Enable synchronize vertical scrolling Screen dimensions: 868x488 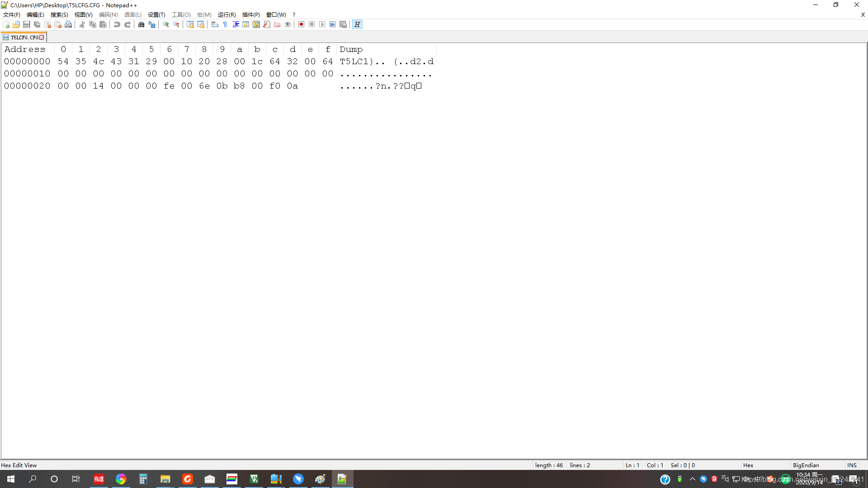[190, 24]
